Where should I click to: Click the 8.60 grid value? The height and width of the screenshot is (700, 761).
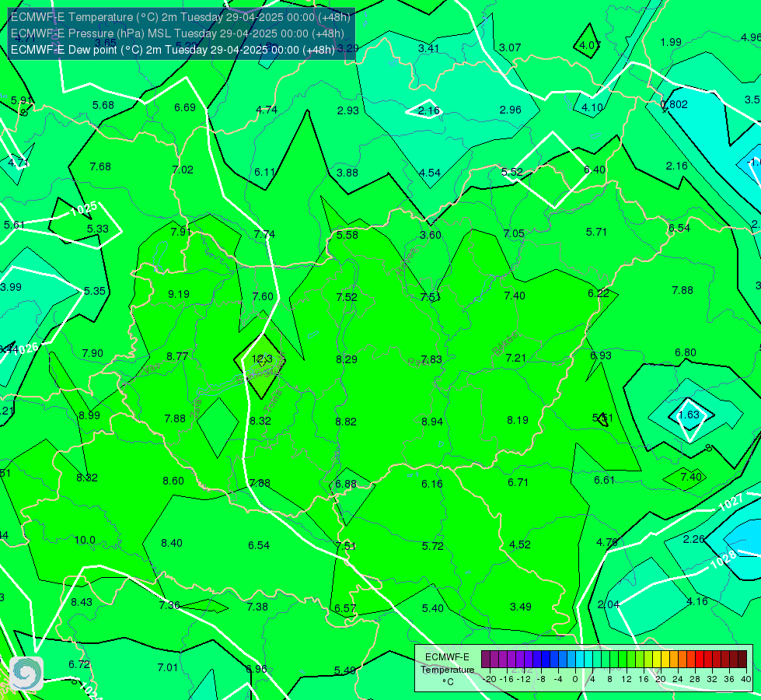(x=173, y=481)
